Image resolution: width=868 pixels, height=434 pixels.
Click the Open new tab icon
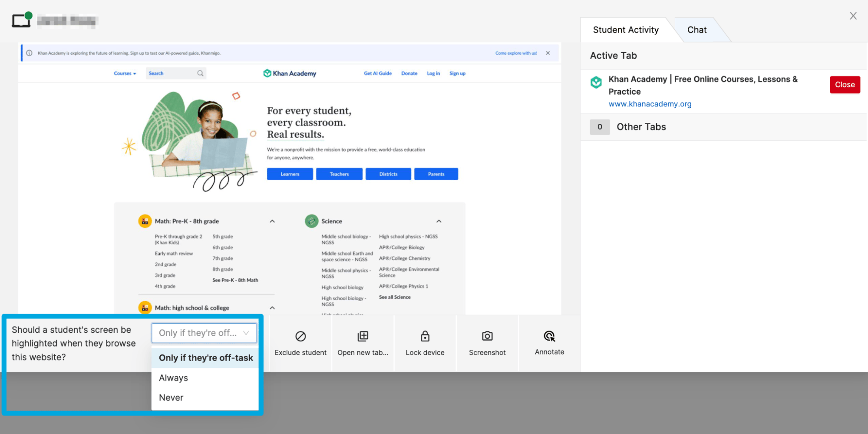(363, 336)
